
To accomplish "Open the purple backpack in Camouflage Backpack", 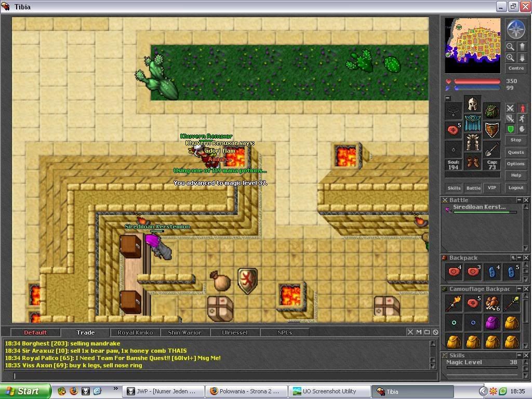I will tap(492, 323).
